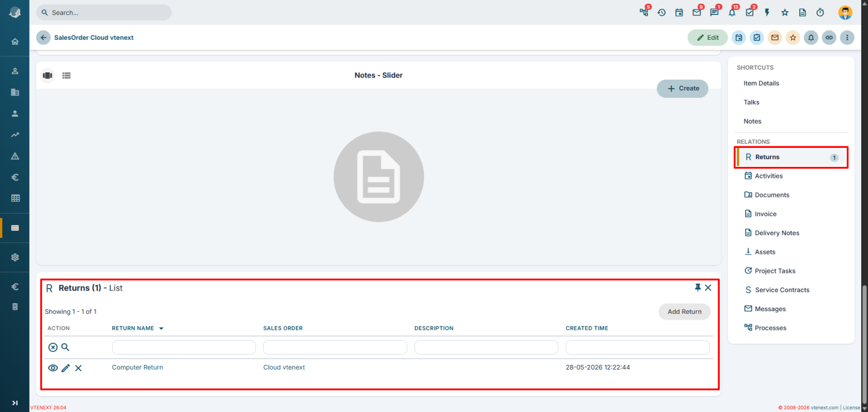
Task: Click the Home icon in left sidebar
Action: (x=15, y=41)
